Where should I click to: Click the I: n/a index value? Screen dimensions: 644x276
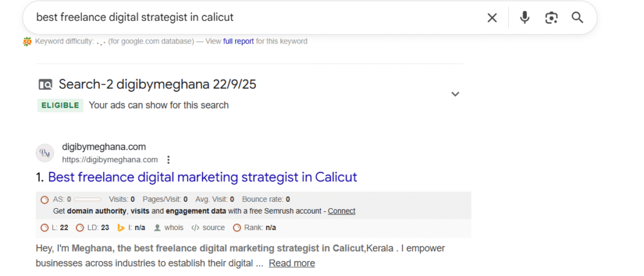pos(136,228)
